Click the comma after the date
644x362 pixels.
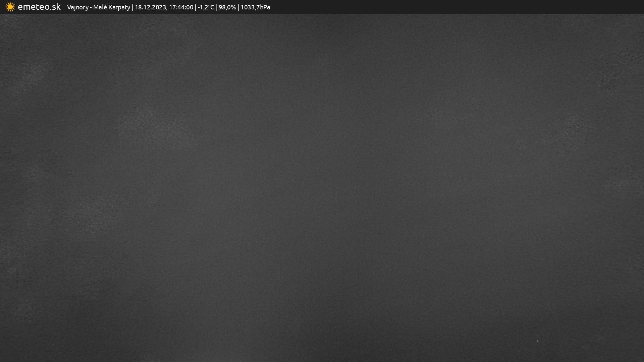tap(166, 9)
